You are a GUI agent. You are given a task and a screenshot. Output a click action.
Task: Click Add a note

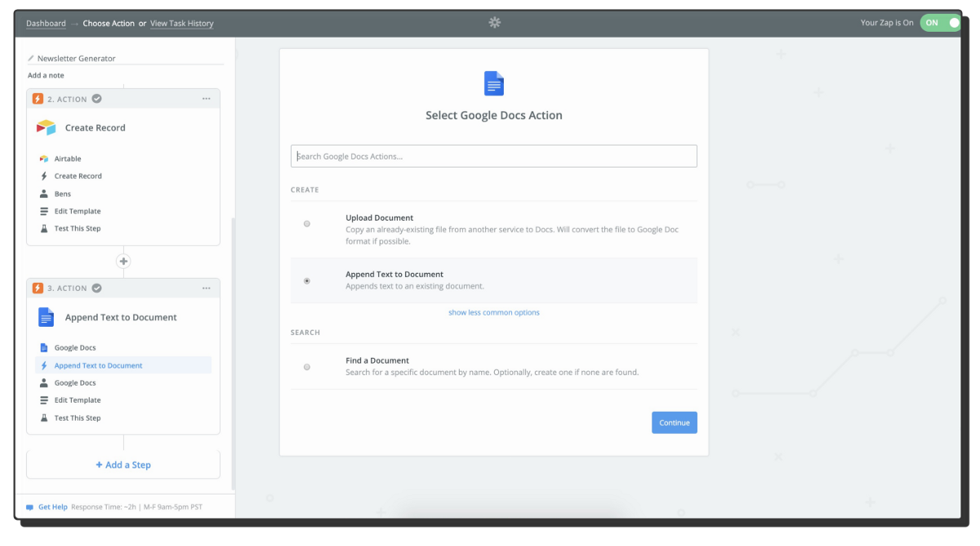[x=46, y=75]
